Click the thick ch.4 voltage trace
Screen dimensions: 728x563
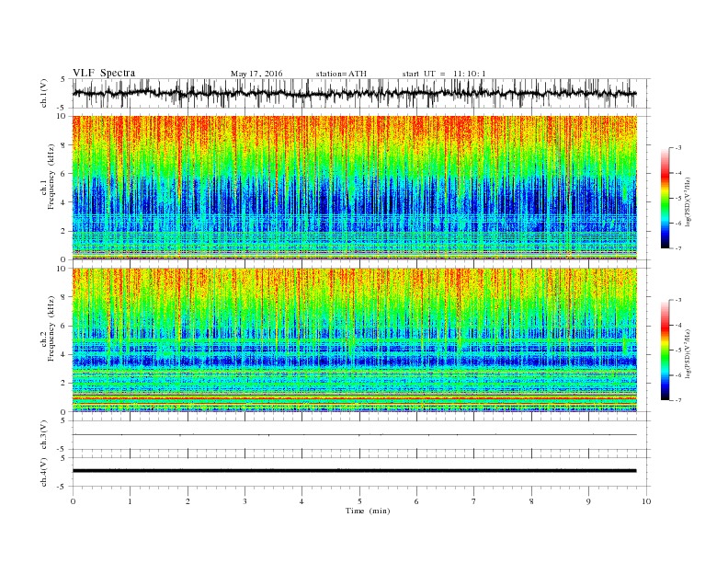pos(355,471)
